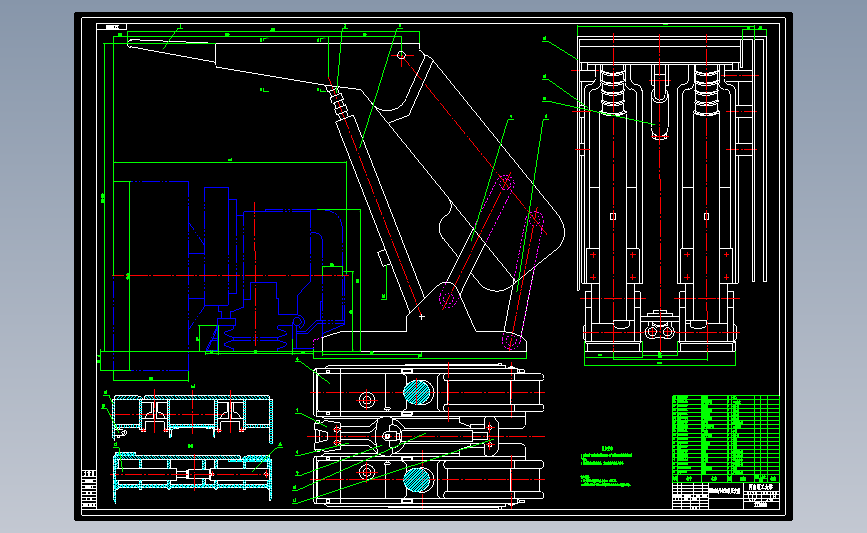Select the green technical notes text block

tap(606, 467)
